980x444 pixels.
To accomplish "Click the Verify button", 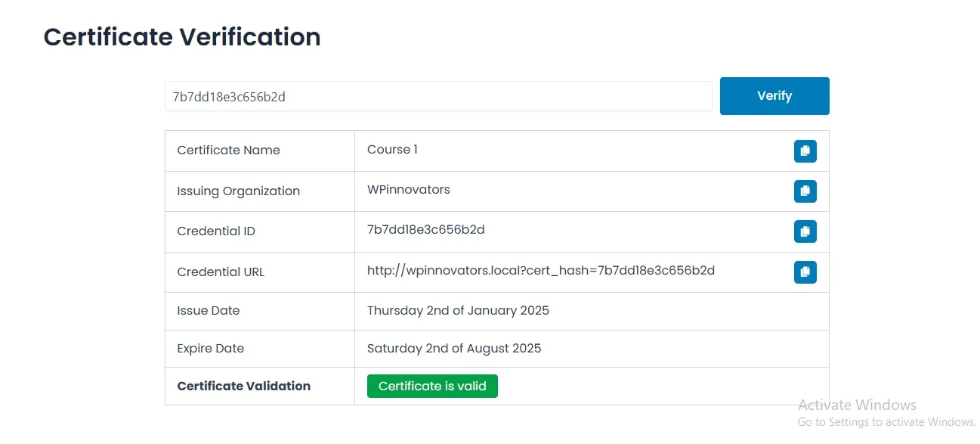I will click(x=774, y=95).
